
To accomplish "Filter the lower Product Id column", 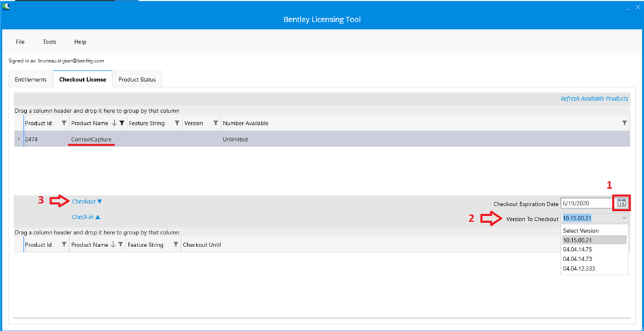I will tap(64, 244).
